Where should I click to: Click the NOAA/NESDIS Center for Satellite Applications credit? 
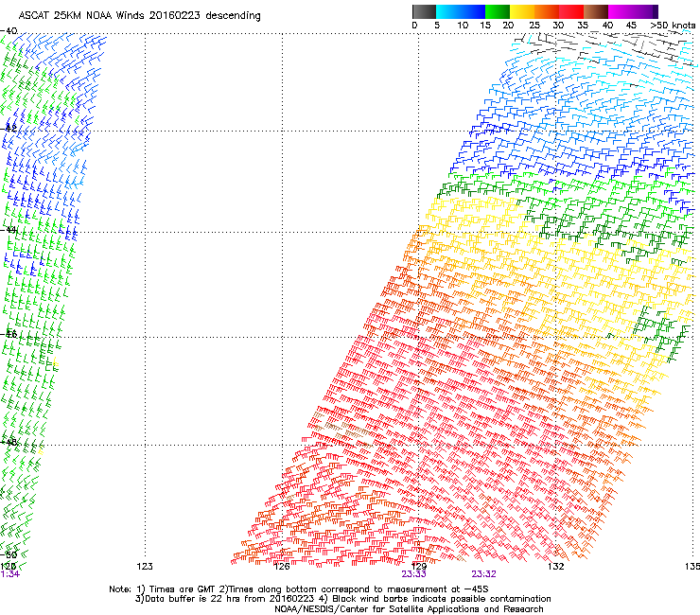(409, 609)
